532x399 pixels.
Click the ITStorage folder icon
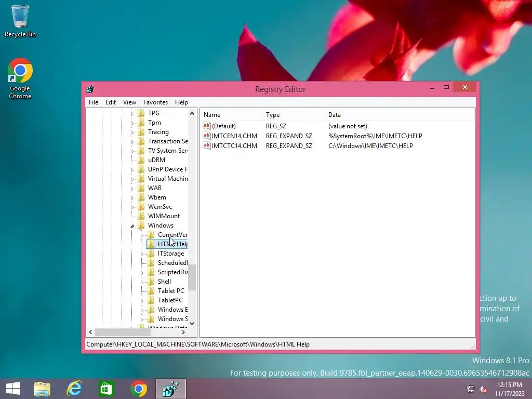(x=151, y=254)
